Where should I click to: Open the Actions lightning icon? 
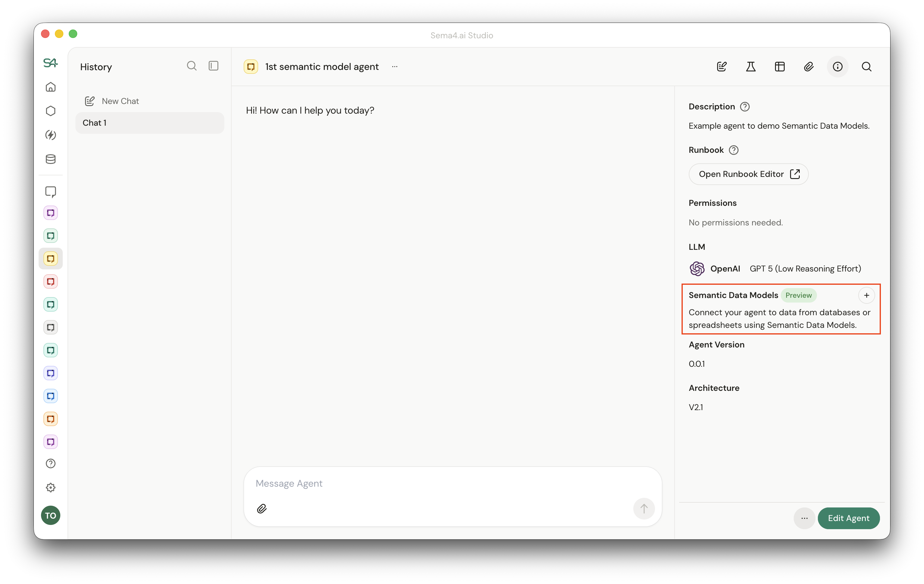point(50,135)
